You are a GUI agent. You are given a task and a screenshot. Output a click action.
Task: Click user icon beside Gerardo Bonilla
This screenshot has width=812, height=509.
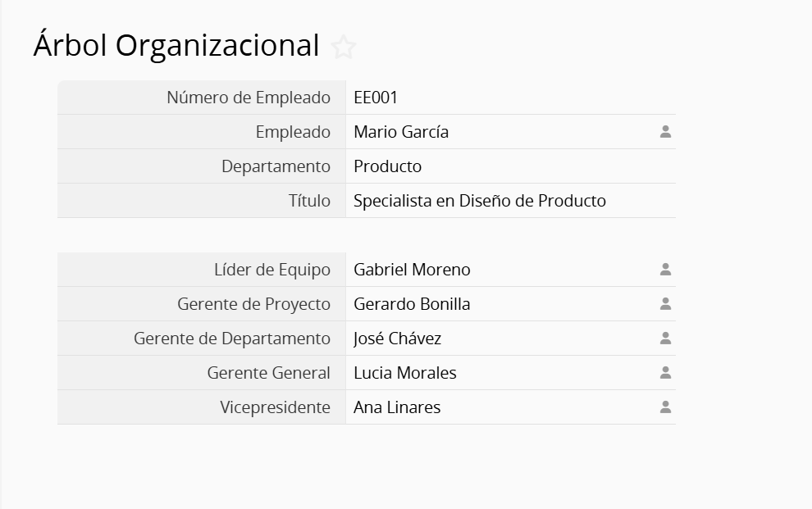point(665,304)
